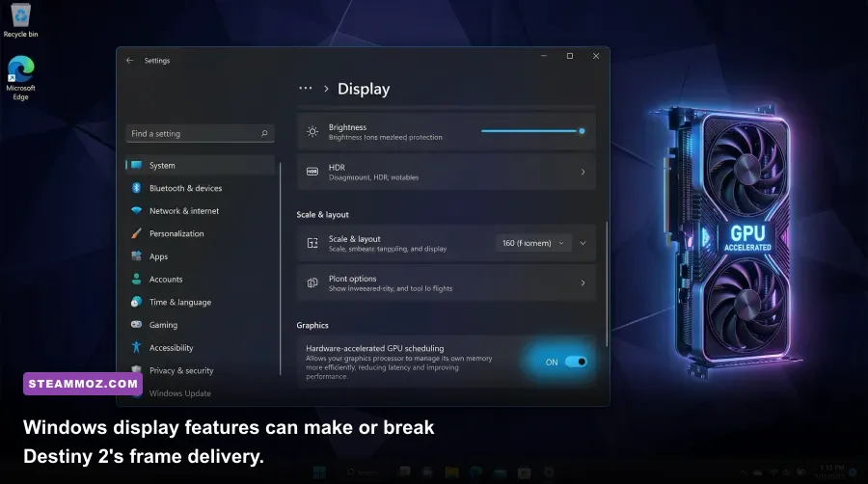Click the Plont options row icon
This screenshot has width=868, height=484.
click(x=312, y=282)
